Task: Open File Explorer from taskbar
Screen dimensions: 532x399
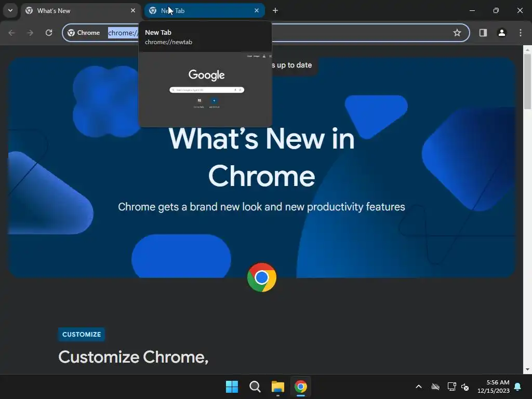Action: 277,387
